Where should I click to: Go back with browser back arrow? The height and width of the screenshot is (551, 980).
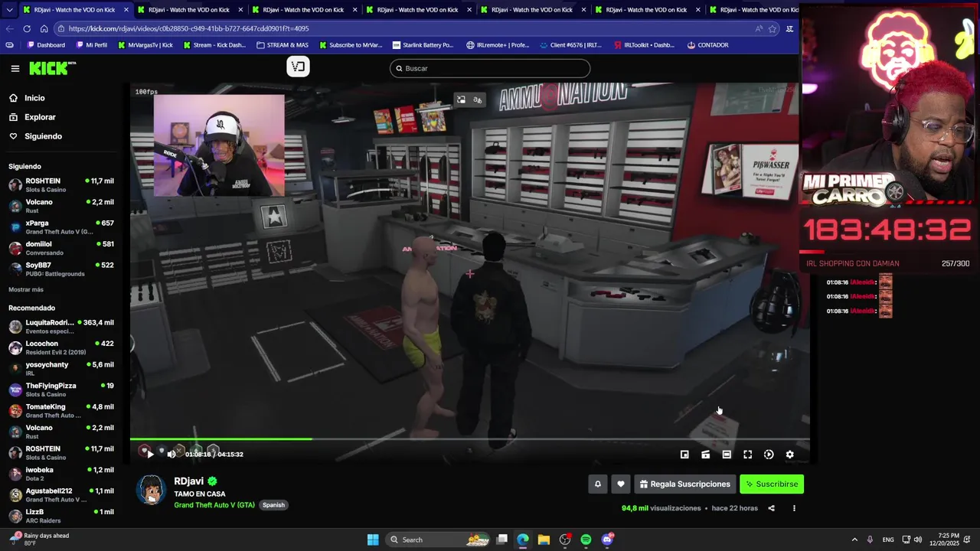(9, 28)
